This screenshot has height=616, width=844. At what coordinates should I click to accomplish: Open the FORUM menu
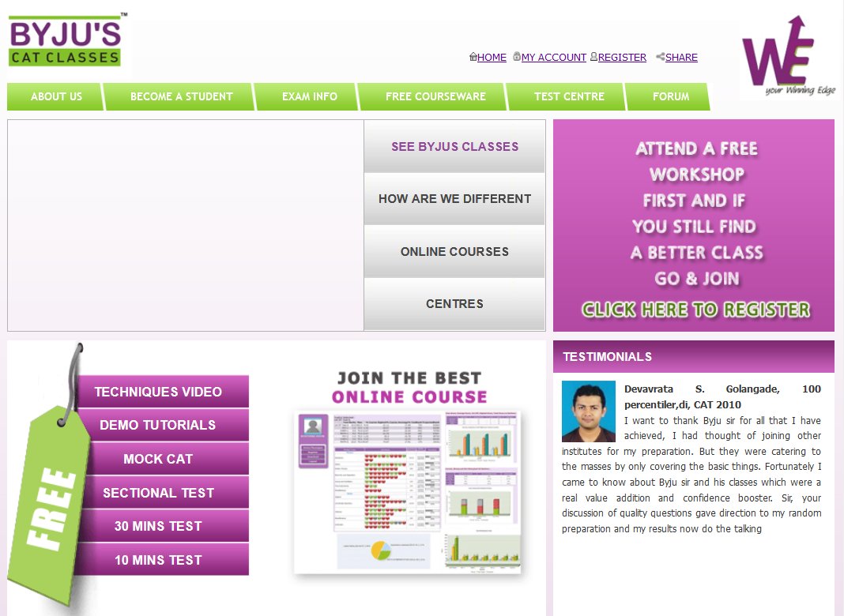(x=669, y=97)
